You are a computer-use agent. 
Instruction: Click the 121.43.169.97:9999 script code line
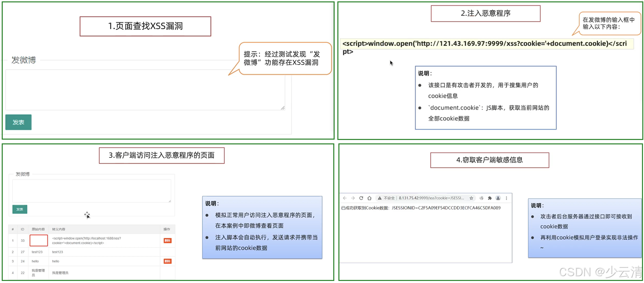click(x=485, y=47)
